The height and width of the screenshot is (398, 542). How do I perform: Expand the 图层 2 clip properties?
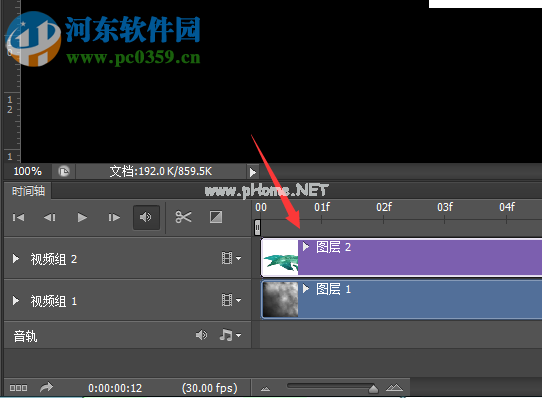(306, 247)
